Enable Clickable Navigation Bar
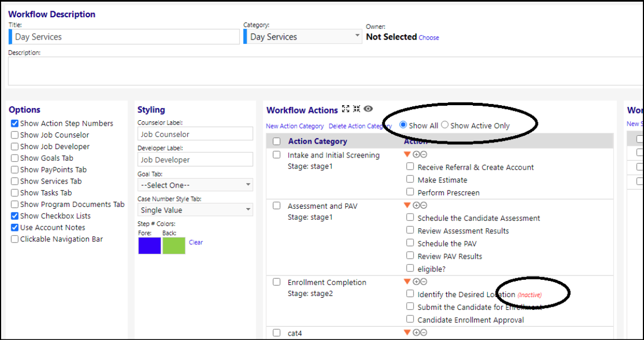 pyautogui.click(x=15, y=239)
